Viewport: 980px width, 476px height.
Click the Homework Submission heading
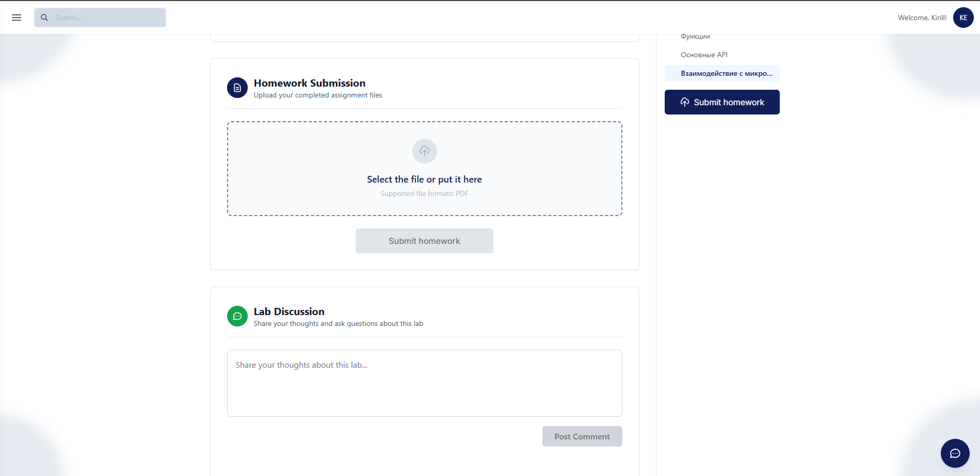click(310, 83)
